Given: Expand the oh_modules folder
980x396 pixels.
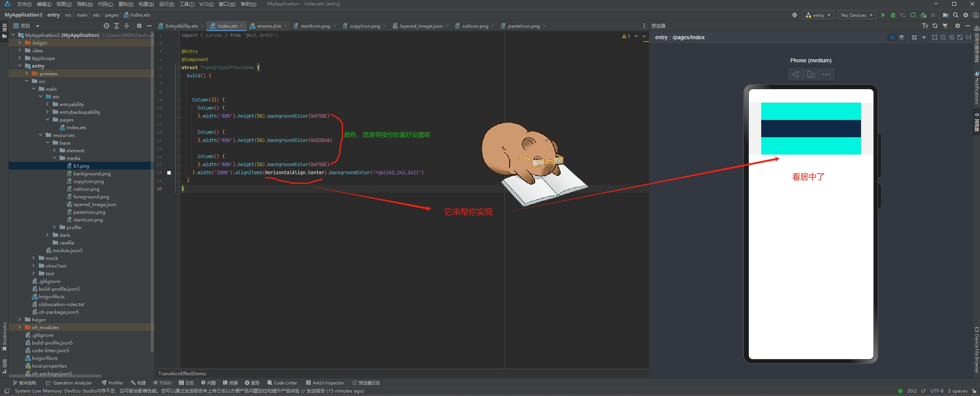Looking at the screenshot, I should pos(20,327).
